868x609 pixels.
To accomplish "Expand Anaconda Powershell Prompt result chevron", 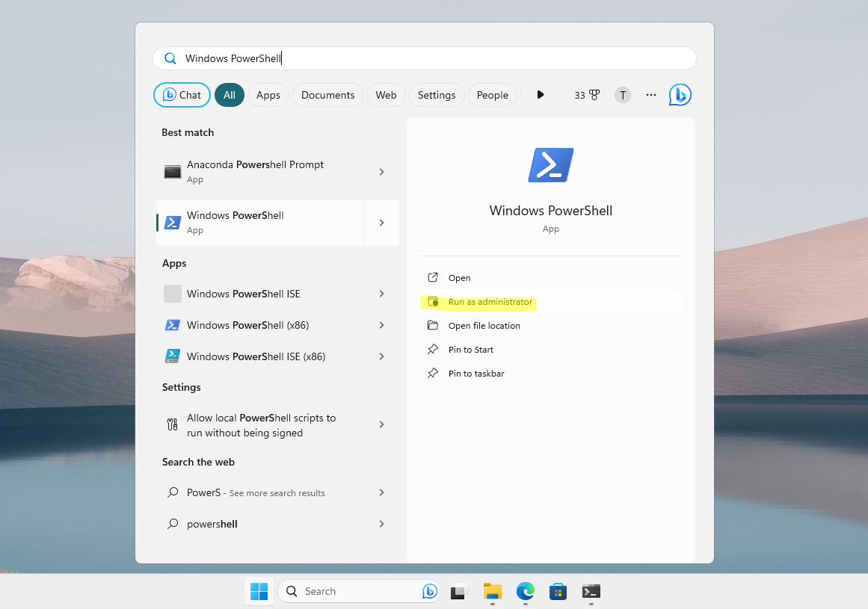I will tap(381, 172).
